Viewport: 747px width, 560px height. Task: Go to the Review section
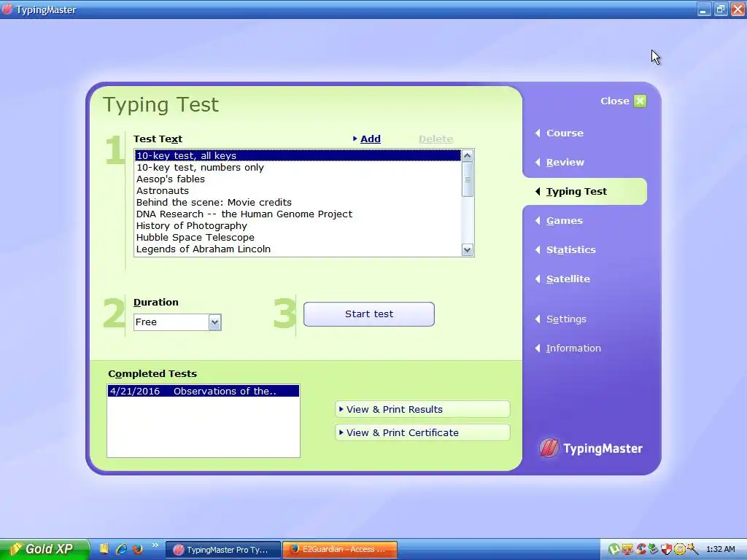565,163
